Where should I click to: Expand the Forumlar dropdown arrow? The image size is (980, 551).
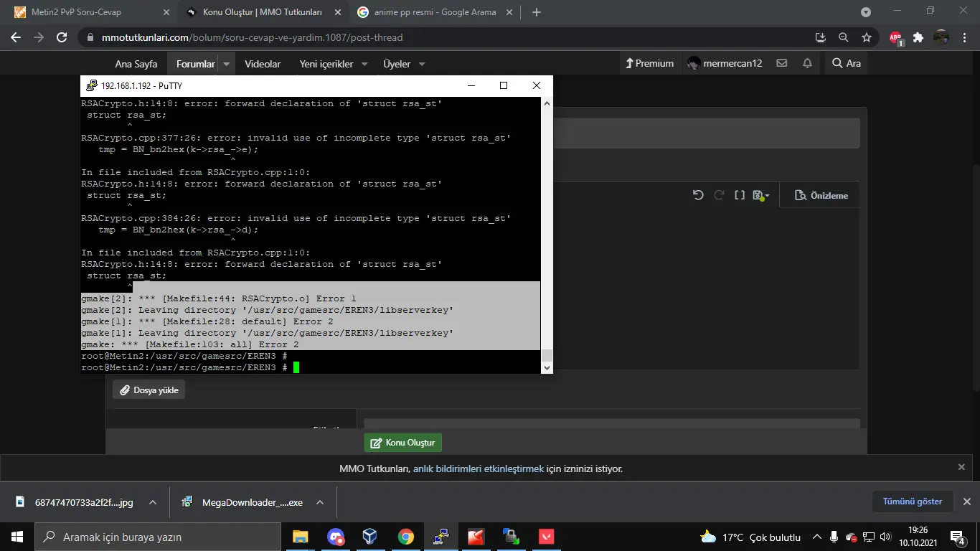227,64
